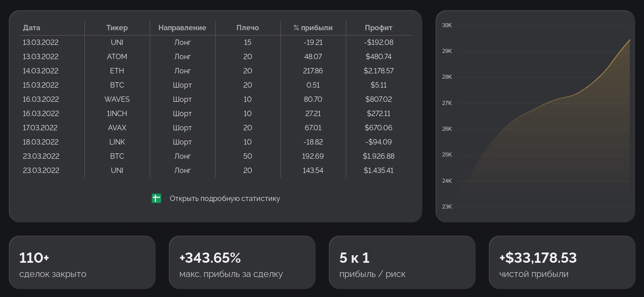Screen dimensions: 644x297
Task: Click the 30K label on chart axis
Action: click(447, 25)
